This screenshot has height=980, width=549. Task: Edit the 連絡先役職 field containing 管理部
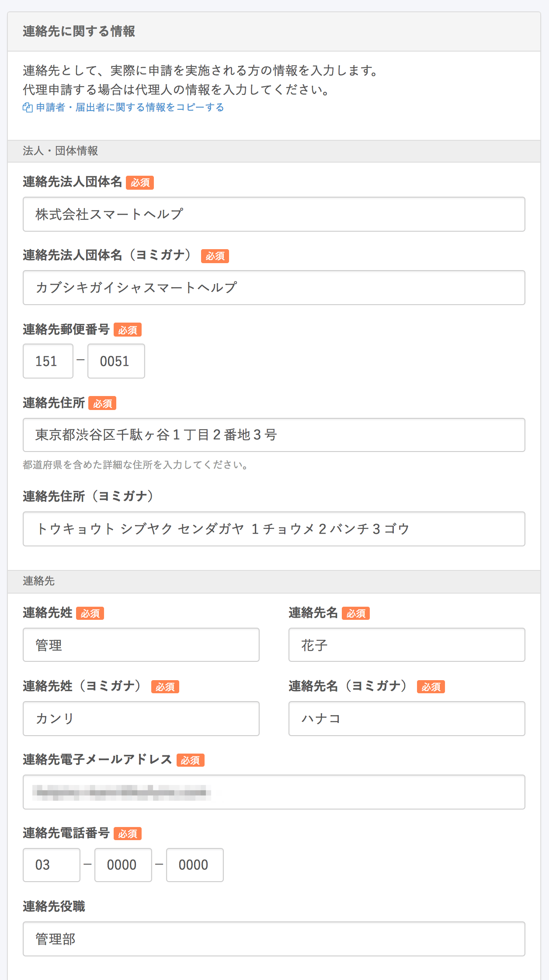click(x=274, y=939)
